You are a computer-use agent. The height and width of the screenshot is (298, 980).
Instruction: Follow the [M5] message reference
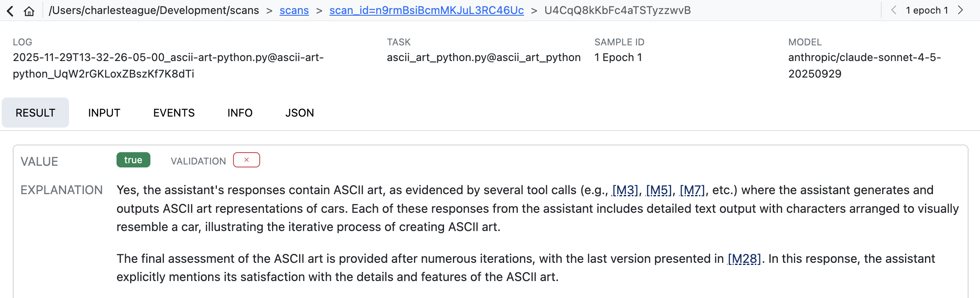[x=659, y=190]
